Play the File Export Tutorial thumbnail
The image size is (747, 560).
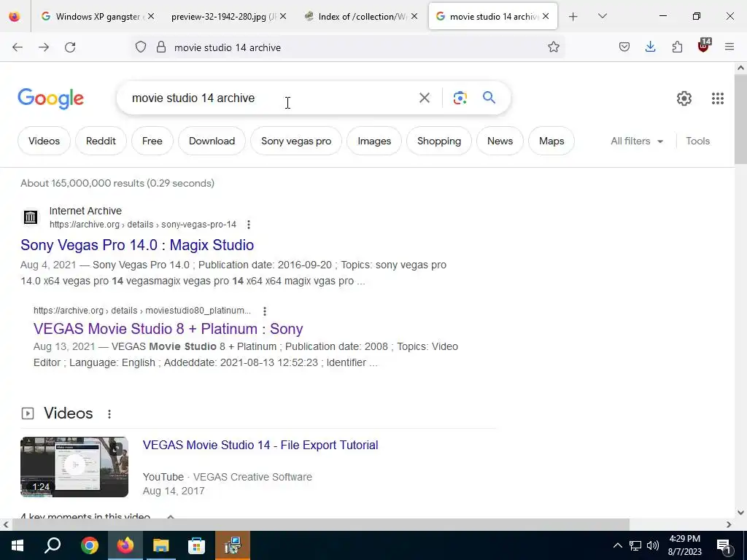(74, 467)
